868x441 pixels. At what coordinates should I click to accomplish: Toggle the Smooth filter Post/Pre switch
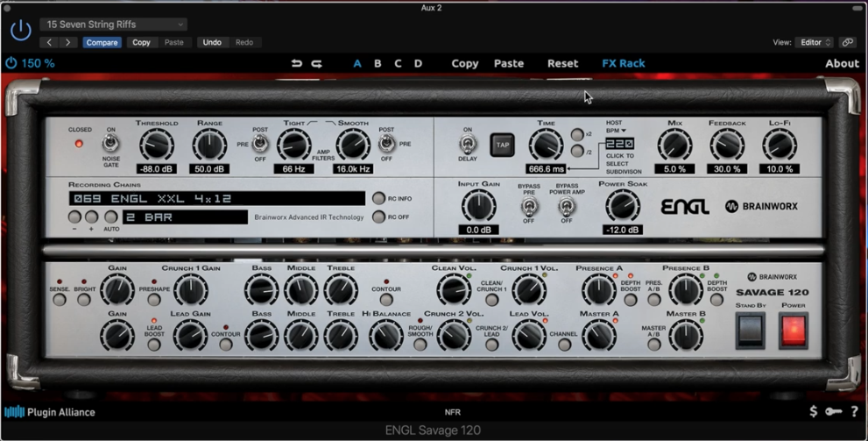click(x=386, y=144)
